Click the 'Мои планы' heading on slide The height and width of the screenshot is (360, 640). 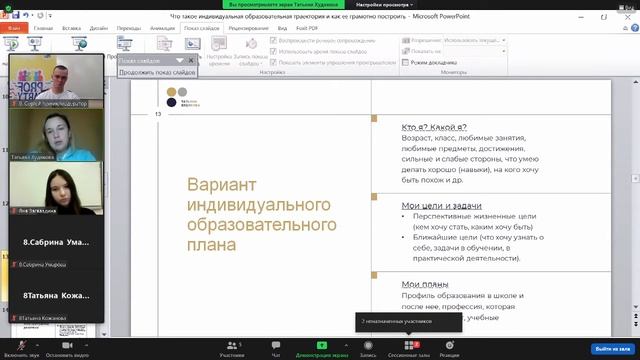(x=425, y=284)
